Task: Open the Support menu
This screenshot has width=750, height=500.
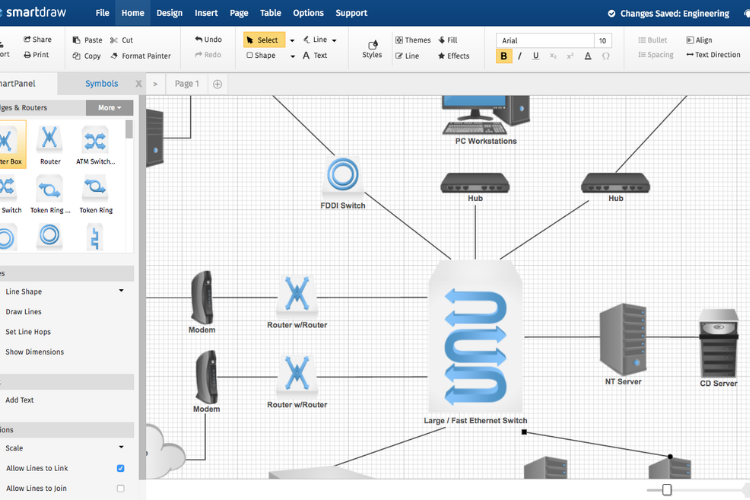Action: coord(351,13)
